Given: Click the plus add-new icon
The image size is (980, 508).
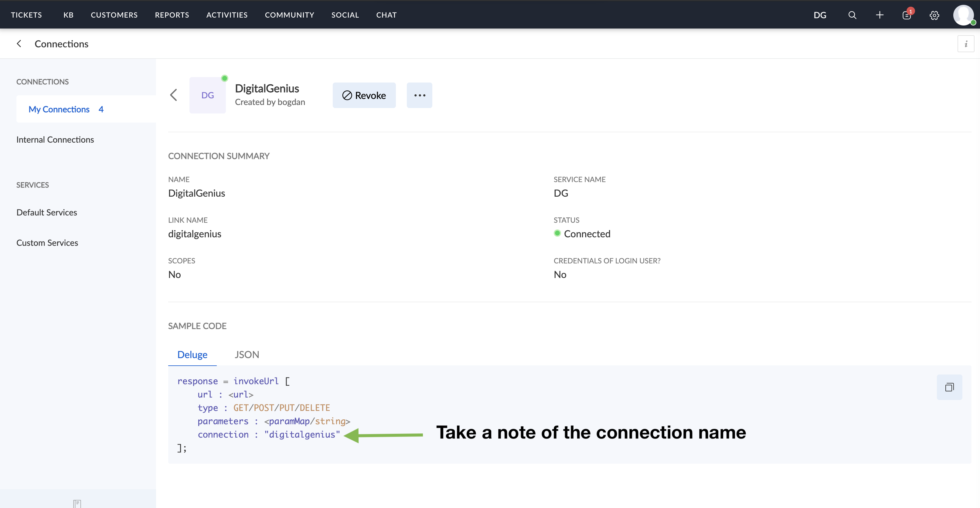Looking at the screenshot, I should pyautogui.click(x=880, y=15).
